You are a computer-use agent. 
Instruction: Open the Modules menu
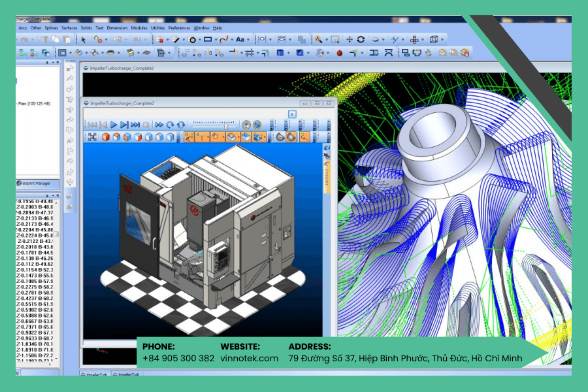pyautogui.click(x=139, y=27)
